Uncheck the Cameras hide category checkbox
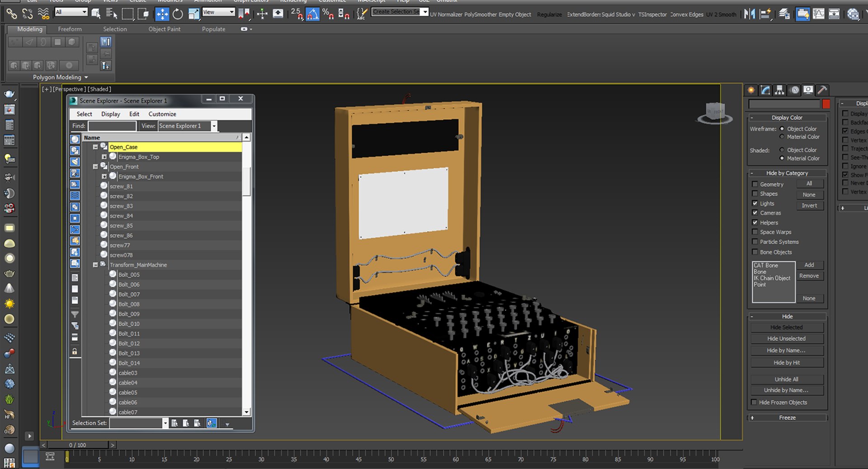 (x=755, y=213)
